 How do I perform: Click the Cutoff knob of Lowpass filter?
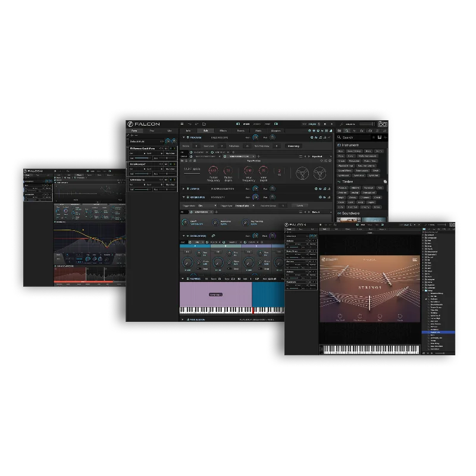pos(185,223)
